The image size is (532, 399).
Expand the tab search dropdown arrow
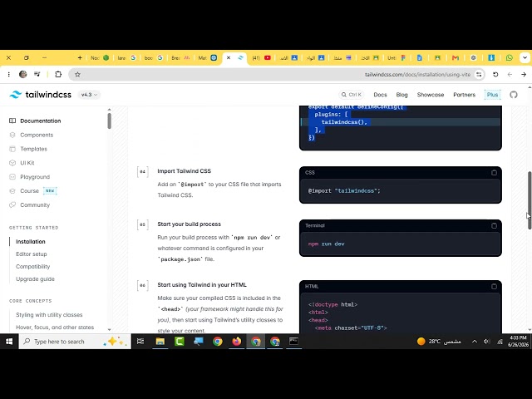point(525,57)
